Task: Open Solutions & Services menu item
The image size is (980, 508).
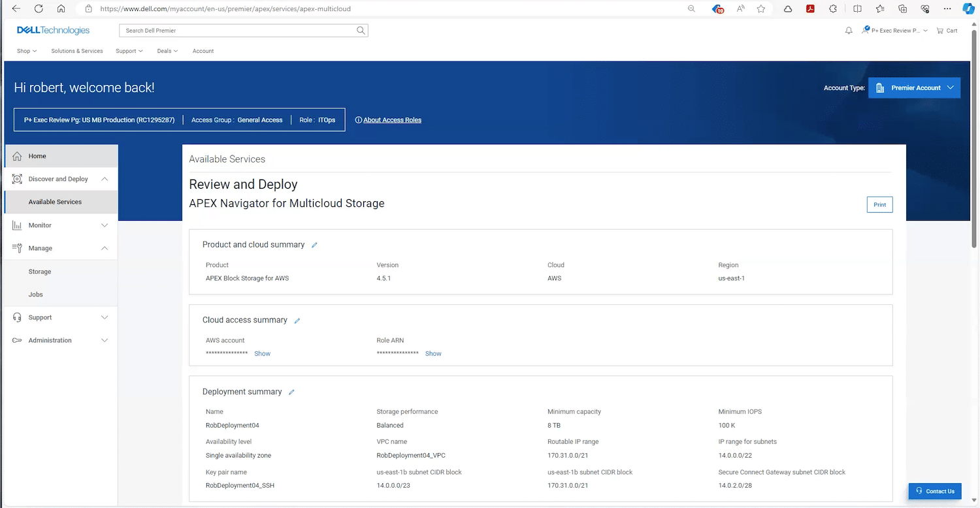Action: click(x=77, y=51)
